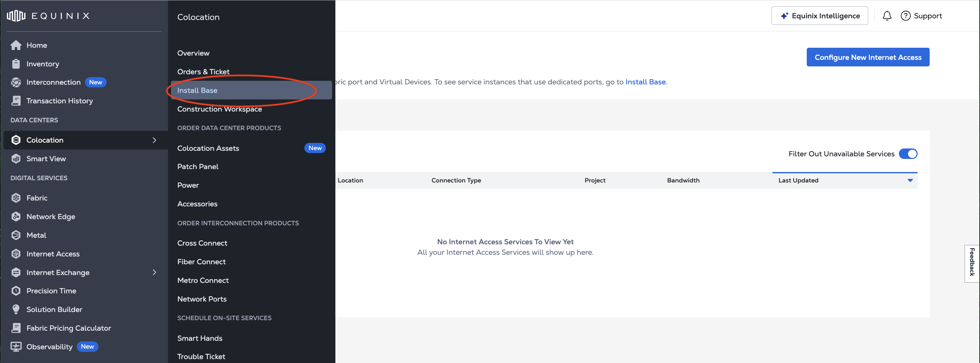This screenshot has height=363, width=980.
Task: Select the Metal icon in sidebar
Action: [16, 235]
